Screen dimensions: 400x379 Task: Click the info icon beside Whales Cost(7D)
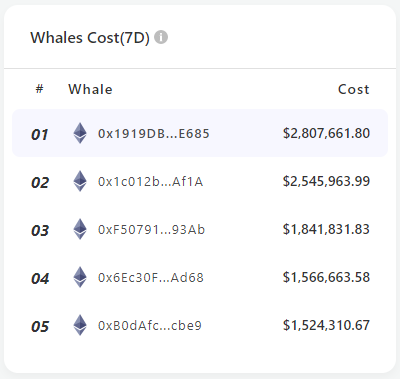161,37
